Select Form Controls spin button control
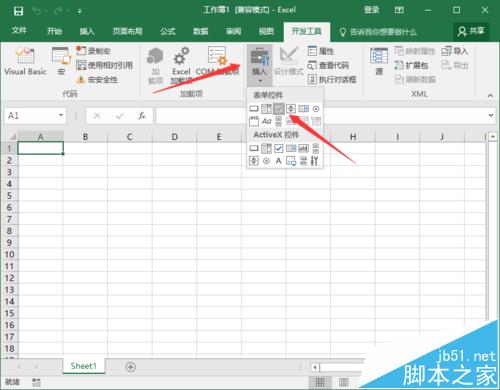 291,109
